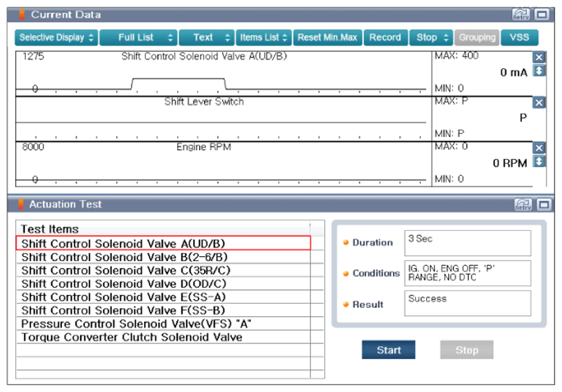This screenshot has width=562, height=392.
Task: Click Retry icon in Current Data header
Action: [521, 14]
